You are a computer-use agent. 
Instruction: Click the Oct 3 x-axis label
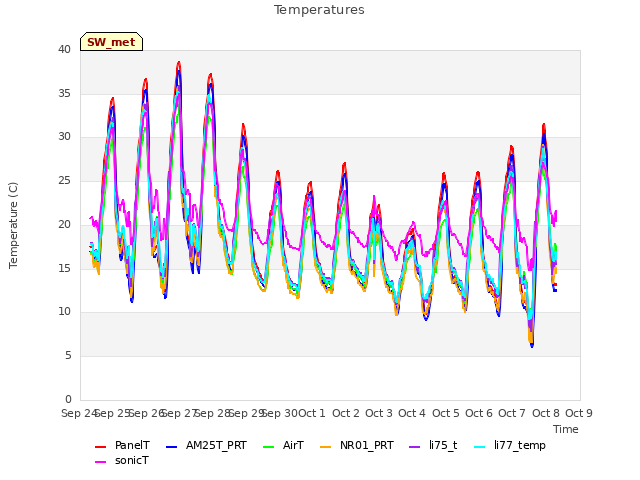[x=379, y=413]
